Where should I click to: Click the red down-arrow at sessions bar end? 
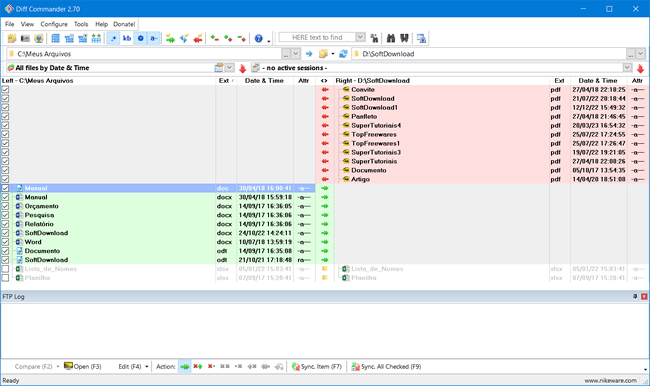640,68
